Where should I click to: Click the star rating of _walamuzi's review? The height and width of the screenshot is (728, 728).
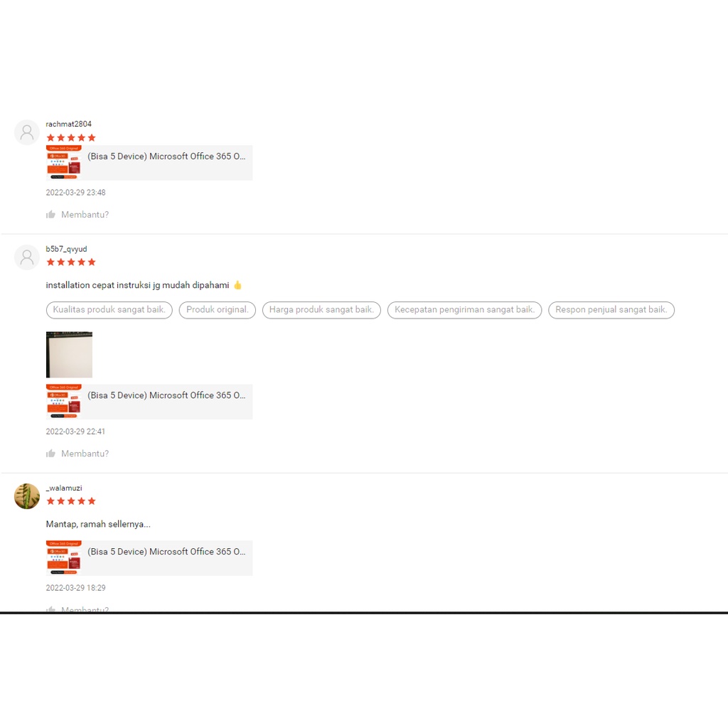pos(71,501)
